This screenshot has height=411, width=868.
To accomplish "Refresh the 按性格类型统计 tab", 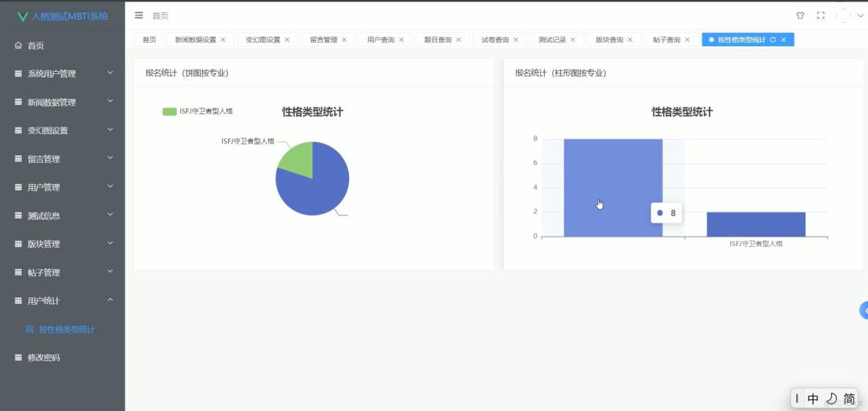I will (773, 40).
